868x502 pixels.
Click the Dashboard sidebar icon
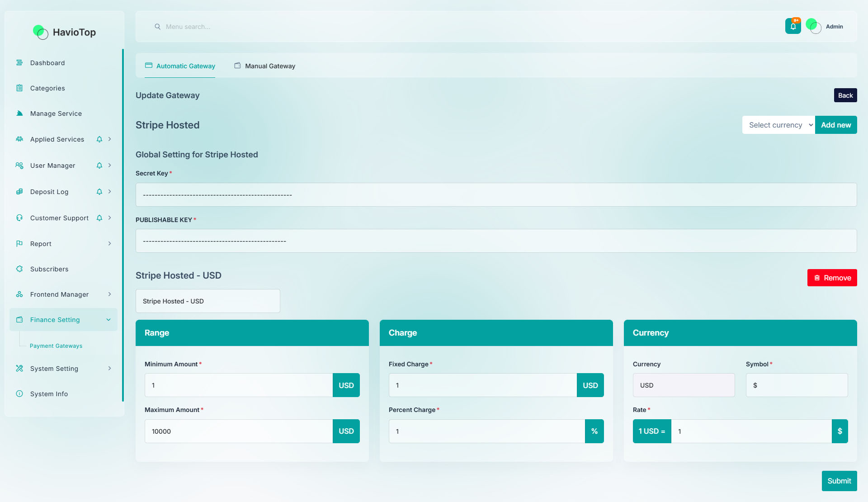click(19, 63)
